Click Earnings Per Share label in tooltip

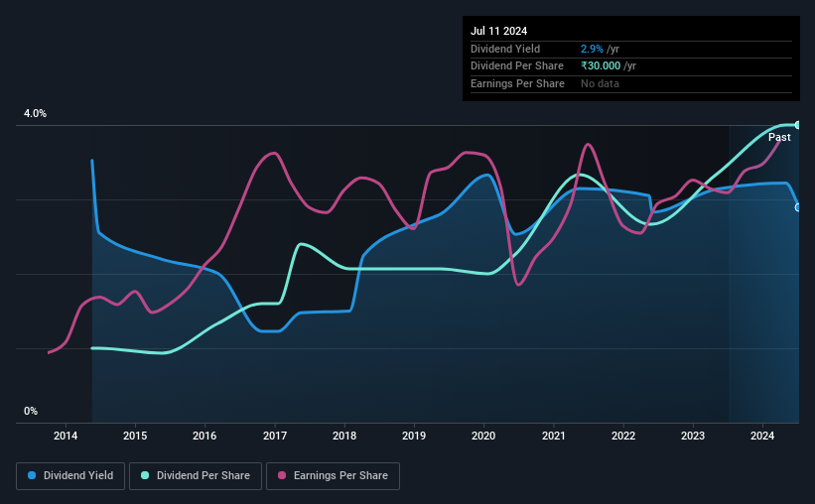[517, 83]
